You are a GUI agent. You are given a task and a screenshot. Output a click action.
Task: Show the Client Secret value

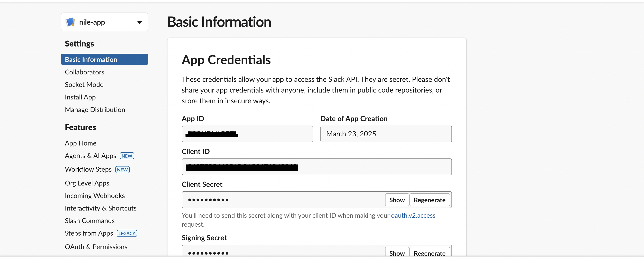tap(397, 200)
